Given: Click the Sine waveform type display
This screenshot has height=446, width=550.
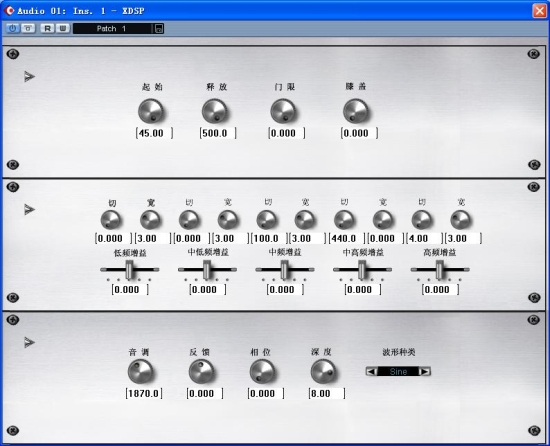Looking at the screenshot, I should point(398,371).
